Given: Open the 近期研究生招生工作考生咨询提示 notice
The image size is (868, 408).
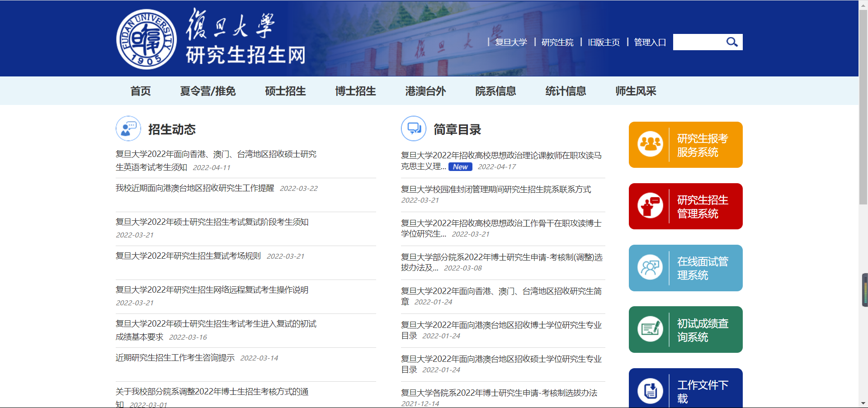Looking at the screenshot, I should 175,358.
